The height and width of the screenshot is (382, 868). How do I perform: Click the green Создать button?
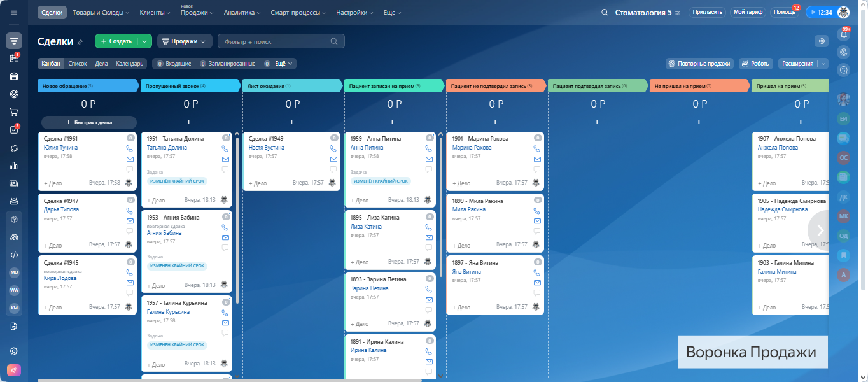pyautogui.click(x=116, y=41)
